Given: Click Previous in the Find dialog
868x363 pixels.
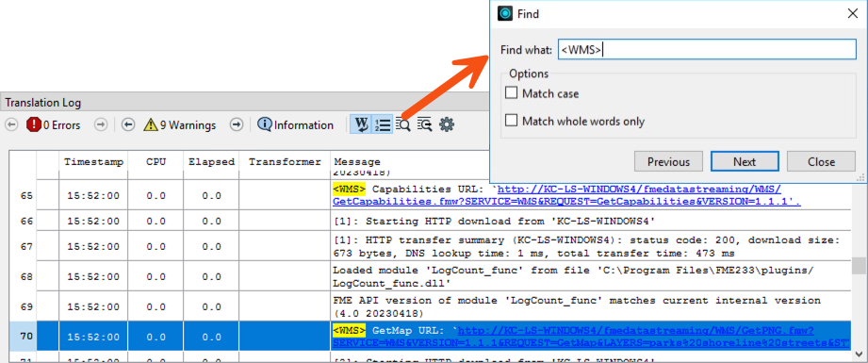Looking at the screenshot, I should (x=668, y=161).
